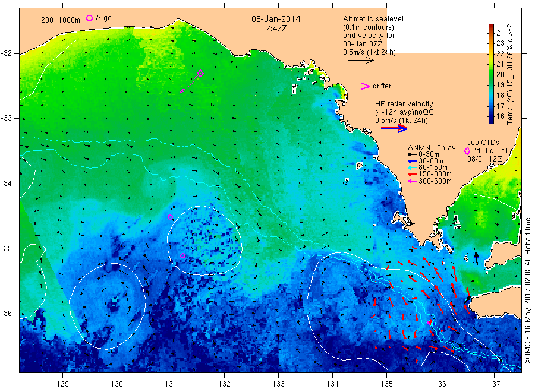Click the '07:47Z' time text
The image size is (535, 392).
273,29
